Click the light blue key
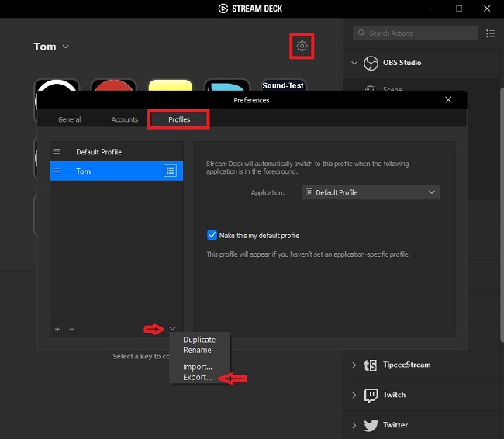The width and height of the screenshot is (504, 439). click(227, 85)
